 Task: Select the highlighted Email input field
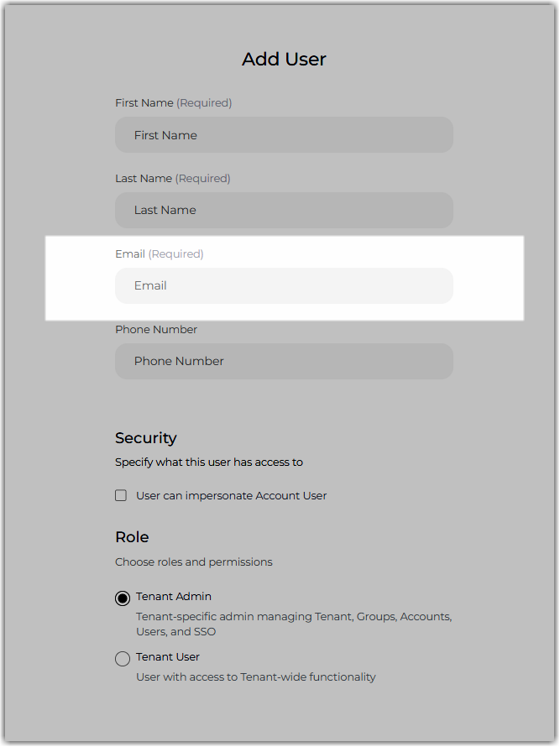[x=284, y=286]
